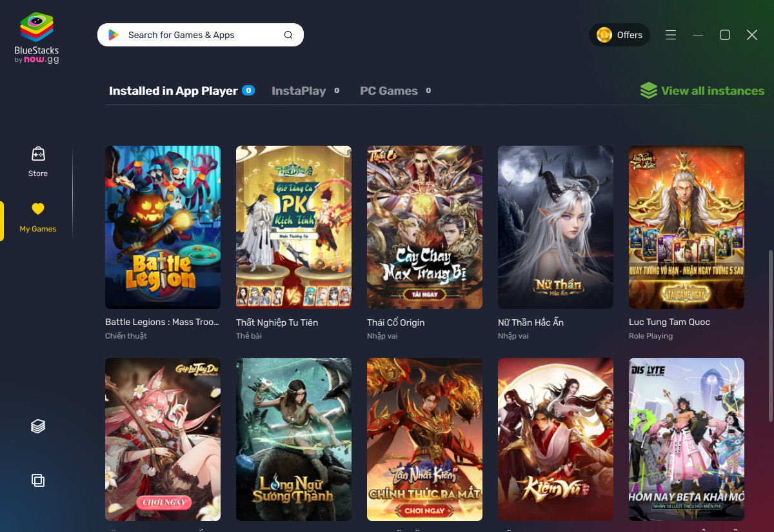This screenshot has height=532, width=774.
Task: Launch Thất Nghiệp Tu Tiên from the grid
Action: (293, 227)
